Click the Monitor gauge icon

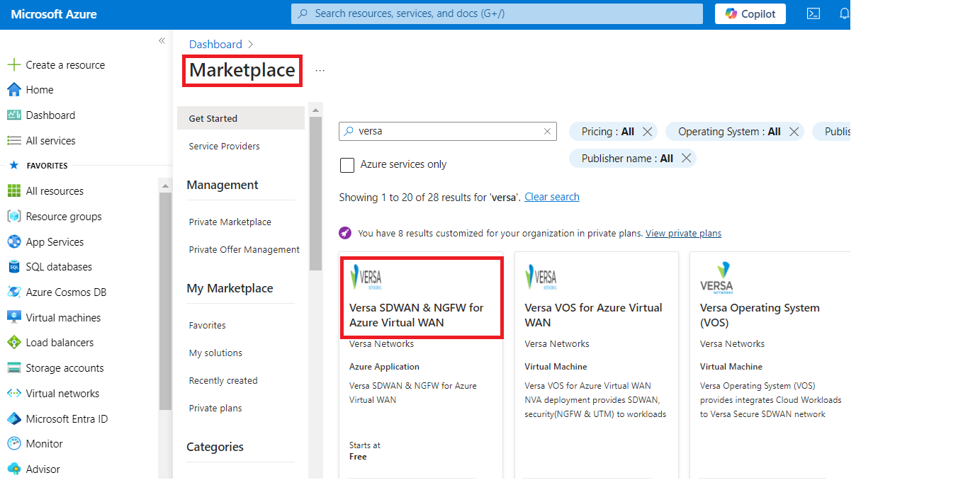[x=13, y=444]
